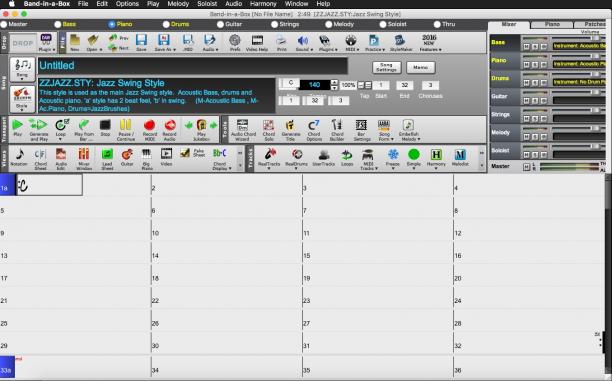Open the Chord Builder

pyautogui.click(x=337, y=130)
